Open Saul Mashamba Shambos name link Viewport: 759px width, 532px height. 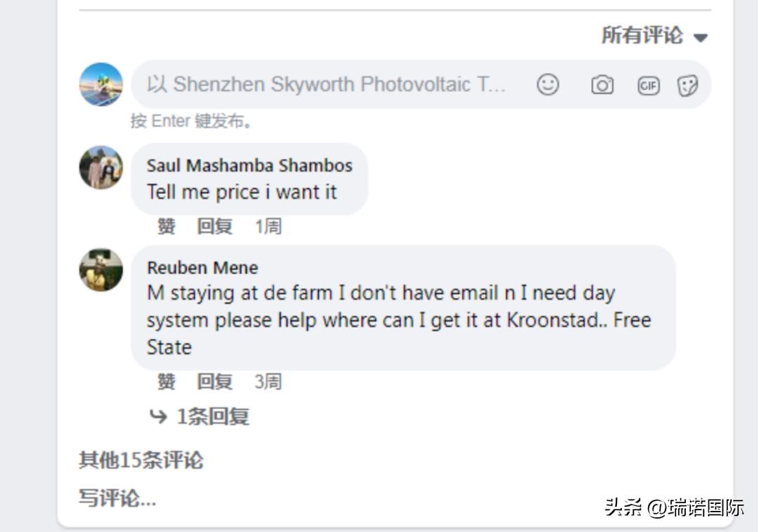pyautogui.click(x=249, y=166)
